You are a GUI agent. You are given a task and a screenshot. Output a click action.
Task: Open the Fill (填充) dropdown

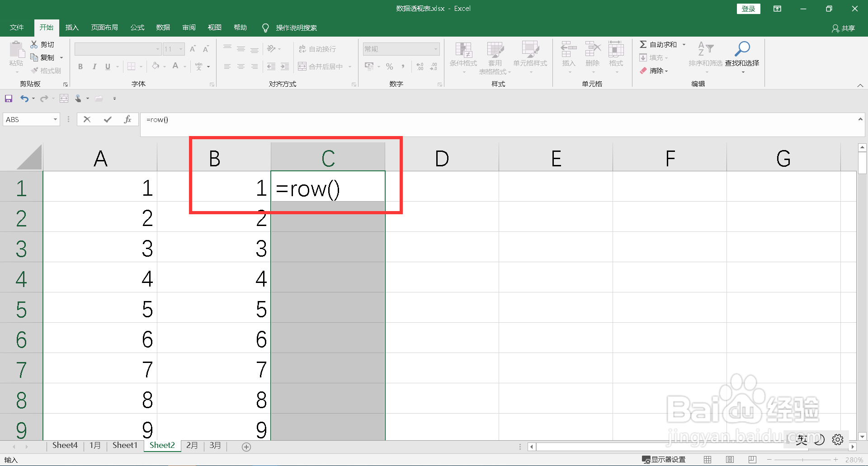[653, 57]
